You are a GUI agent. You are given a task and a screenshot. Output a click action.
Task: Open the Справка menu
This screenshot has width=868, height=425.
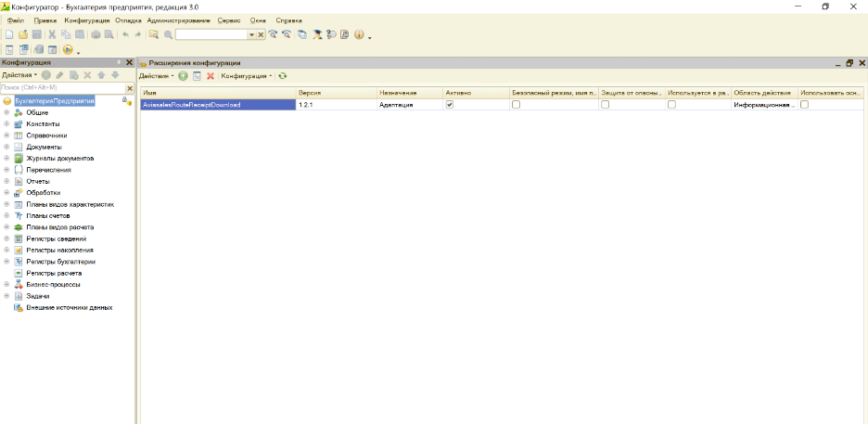point(289,19)
